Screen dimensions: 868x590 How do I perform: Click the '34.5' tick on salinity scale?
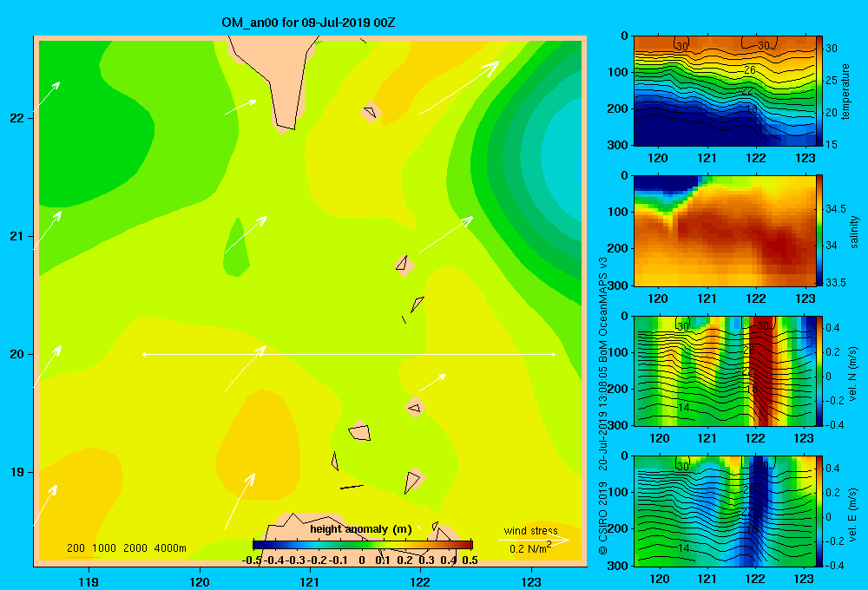835,208
